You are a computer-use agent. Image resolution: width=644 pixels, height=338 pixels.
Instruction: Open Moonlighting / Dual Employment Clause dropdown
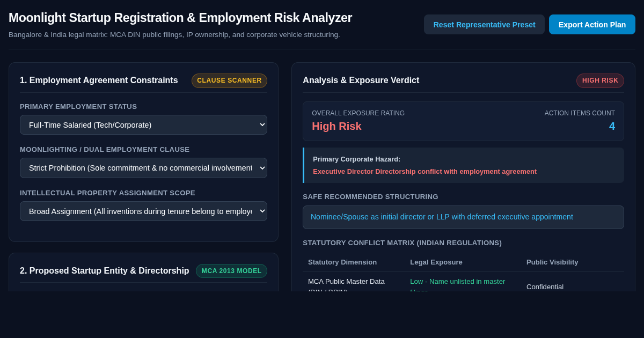click(x=143, y=168)
